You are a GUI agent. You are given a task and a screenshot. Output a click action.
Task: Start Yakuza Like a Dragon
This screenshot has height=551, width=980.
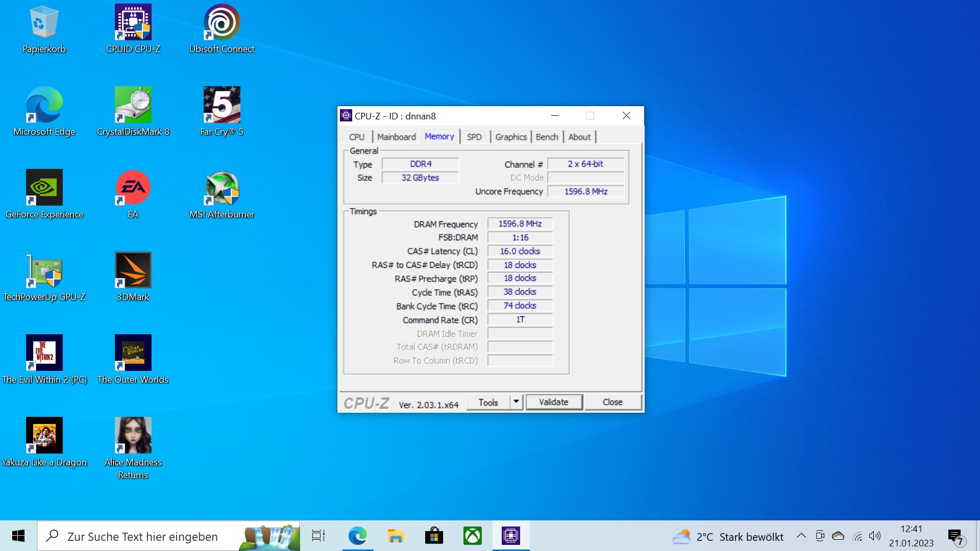coord(44,435)
